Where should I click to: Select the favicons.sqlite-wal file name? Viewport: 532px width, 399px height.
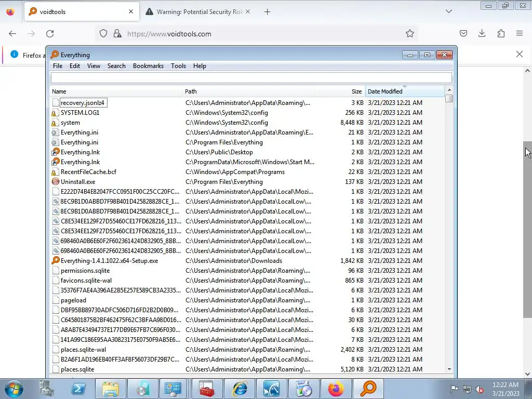[86, 280]
